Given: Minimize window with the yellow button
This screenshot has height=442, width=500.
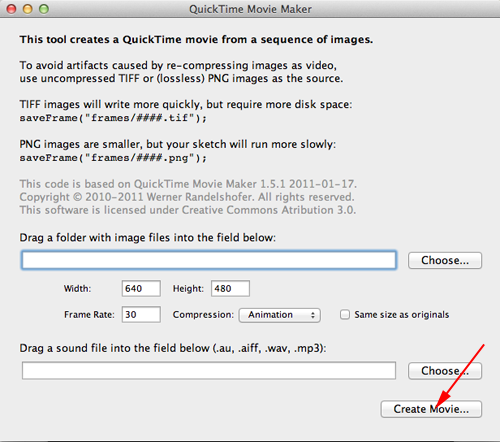Looking at the screenshot, I should pyautogui.click(x=28, y=9).
